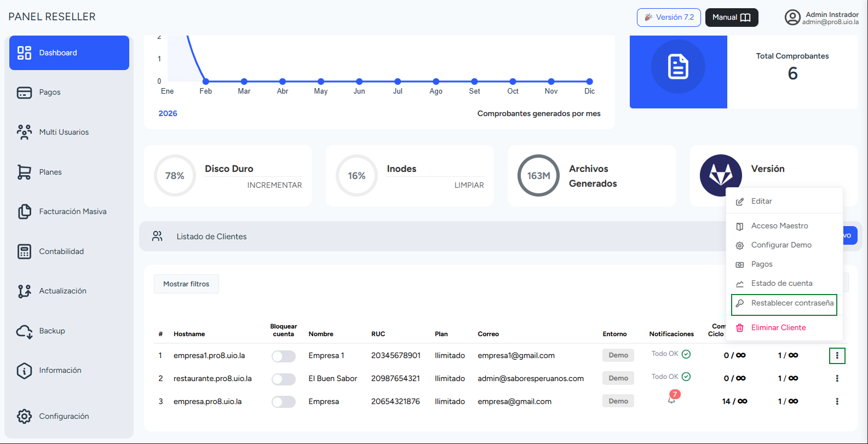
Task: Open Contabilidad calculator icon
Action: [24, 251]
